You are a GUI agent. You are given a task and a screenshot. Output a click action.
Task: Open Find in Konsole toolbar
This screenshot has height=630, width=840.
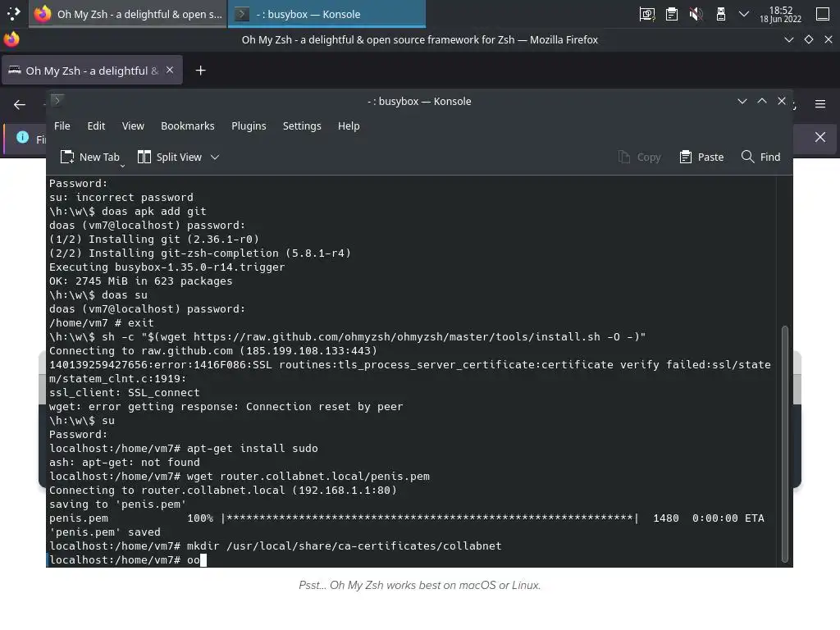(x=760, y=157)
